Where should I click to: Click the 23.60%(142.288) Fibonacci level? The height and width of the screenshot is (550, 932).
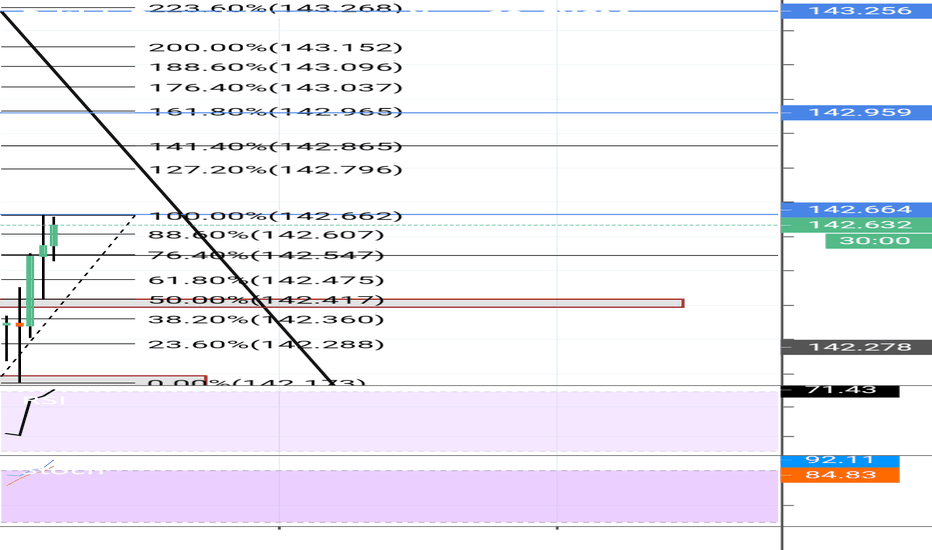coord(266,345)
